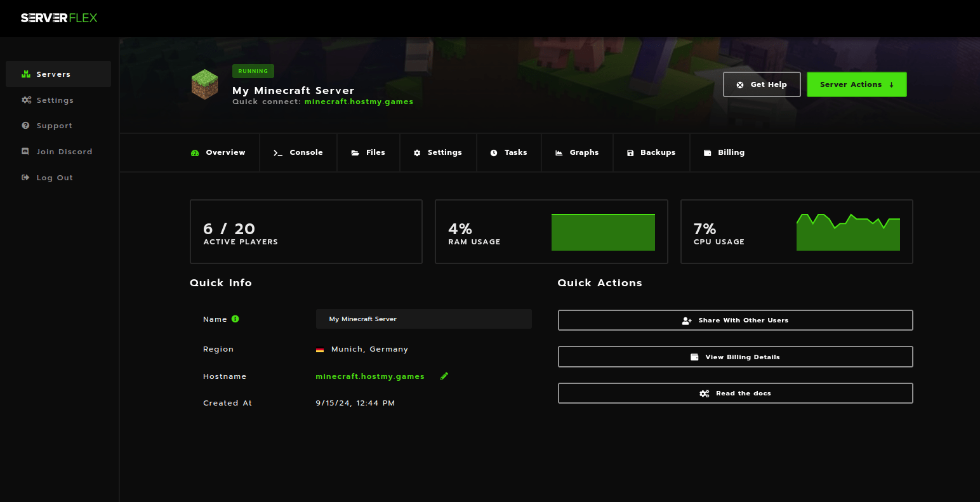Viewport: 980px width, 502px height.
Task: Click Log Out in the sidebar
Action: pos(58,178)
